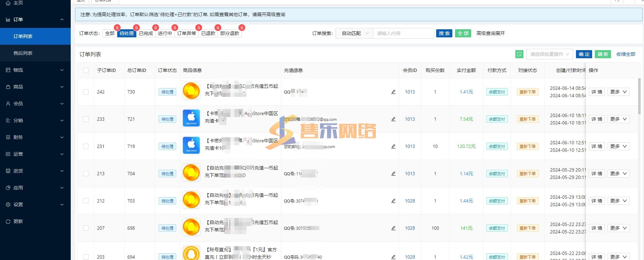Click the Member (会员) person icon in sidebar
Screen dimensions: 644x260
point(8,104)
